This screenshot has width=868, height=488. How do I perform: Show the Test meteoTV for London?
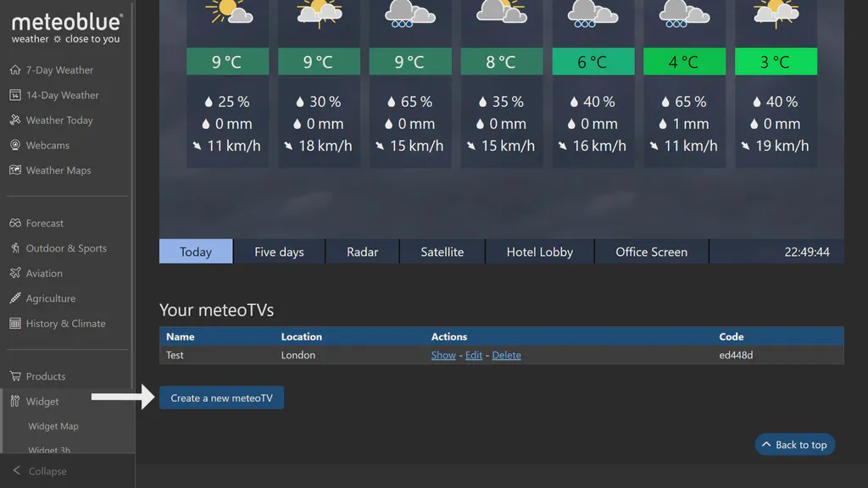443,355
